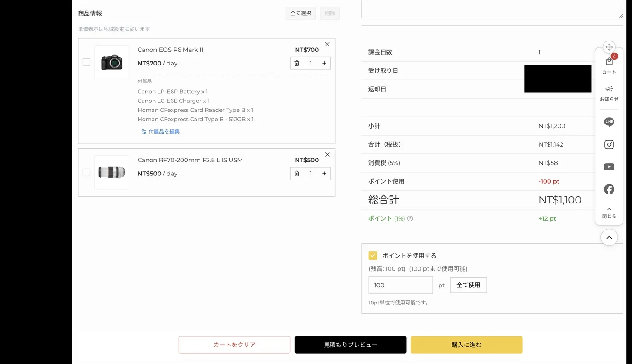
Task: Click the RF70-200mm lens thumbnail
Action: (112, 172)
